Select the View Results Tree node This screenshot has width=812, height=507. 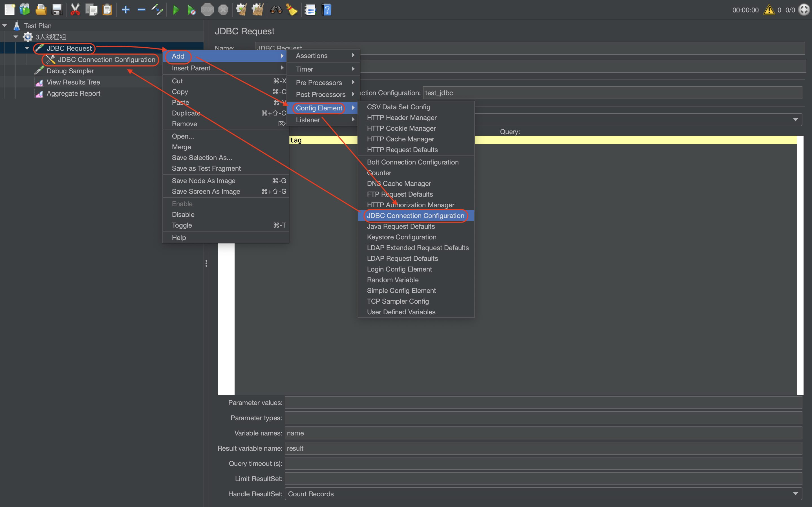(73, 82)
